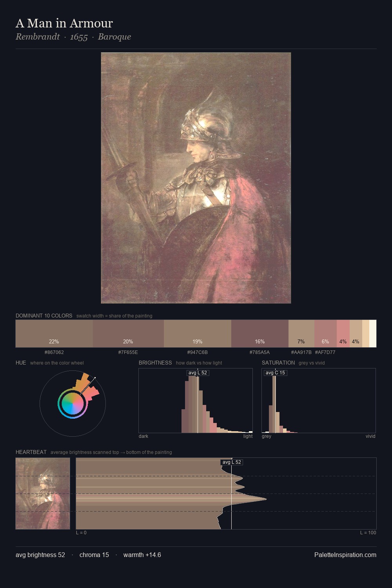The image size is (392, 588).
Task: Click 'avg L 52' label in Brightness histogram
Action: coord(198,373)
